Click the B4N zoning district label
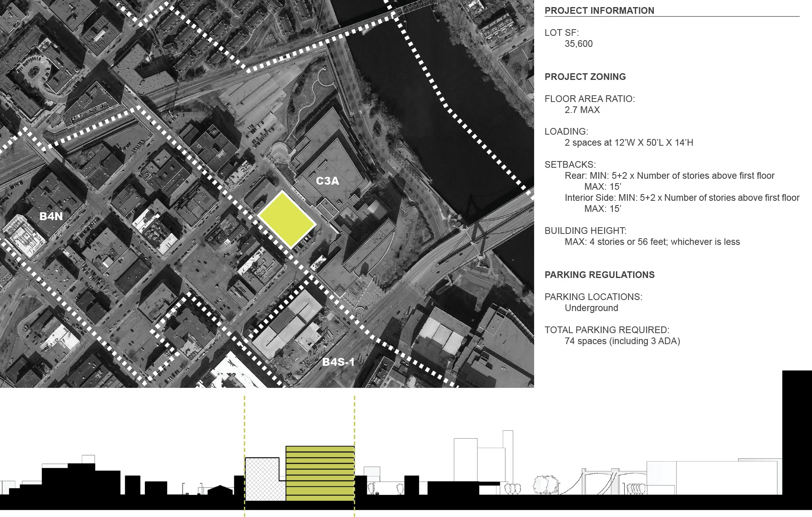812x517 pixels. pos(51,216)
